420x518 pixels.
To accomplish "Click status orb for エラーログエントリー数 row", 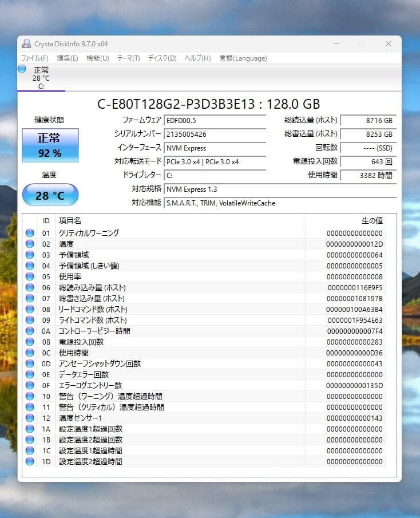I will coord(30,385).
